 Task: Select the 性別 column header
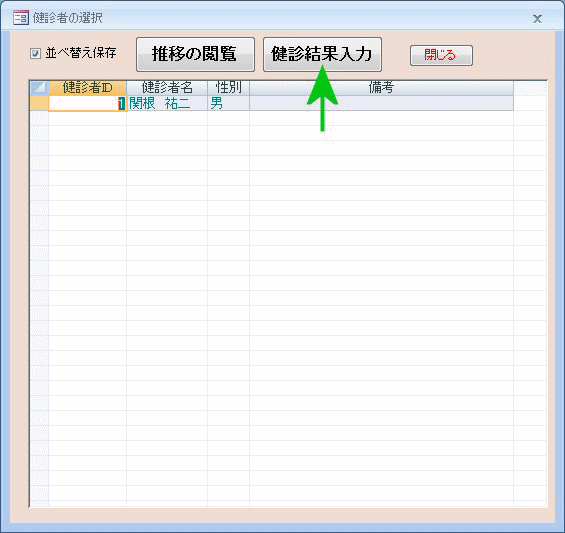click(x=228, y=88)
